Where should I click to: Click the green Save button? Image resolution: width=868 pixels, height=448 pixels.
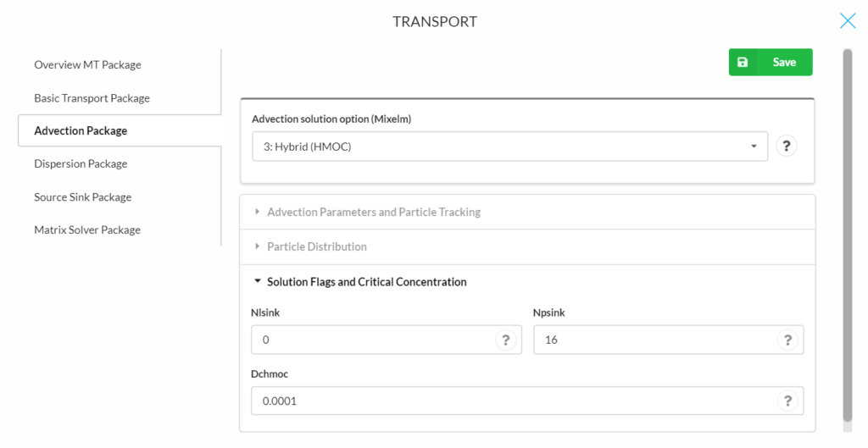(771, 62)
